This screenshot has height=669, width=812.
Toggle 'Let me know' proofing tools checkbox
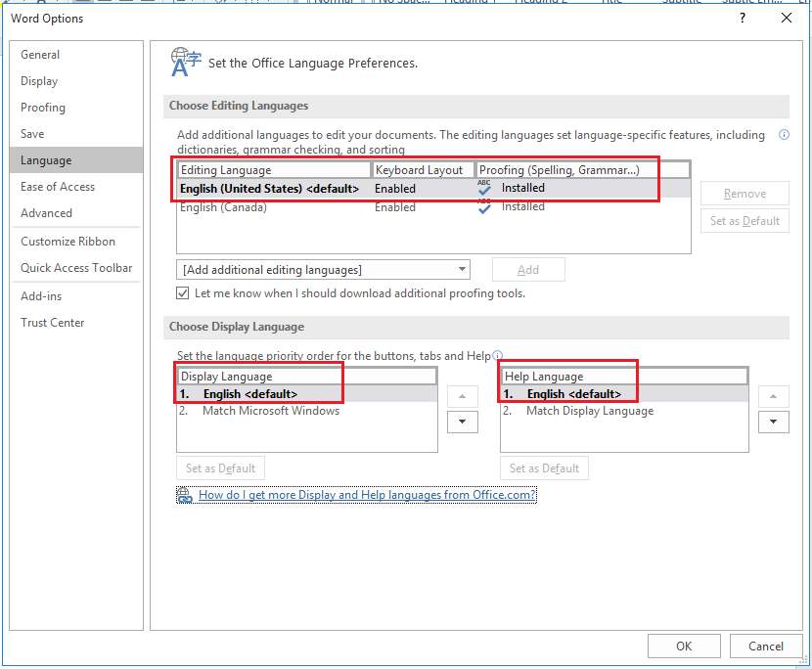(182, 293)
